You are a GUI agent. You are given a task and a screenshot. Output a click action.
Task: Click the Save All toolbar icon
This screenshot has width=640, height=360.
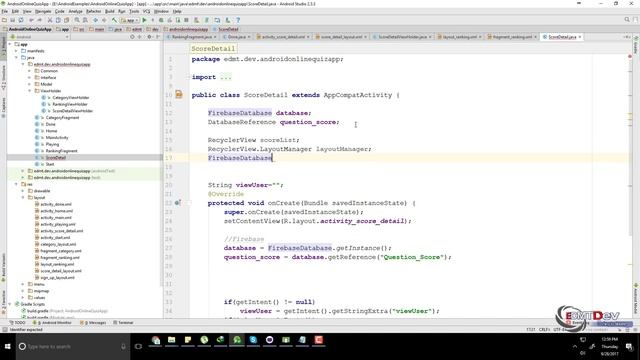tap(13, 20)
